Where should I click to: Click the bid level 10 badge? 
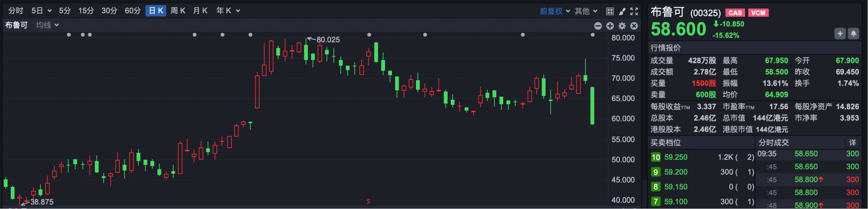(656, 157)
